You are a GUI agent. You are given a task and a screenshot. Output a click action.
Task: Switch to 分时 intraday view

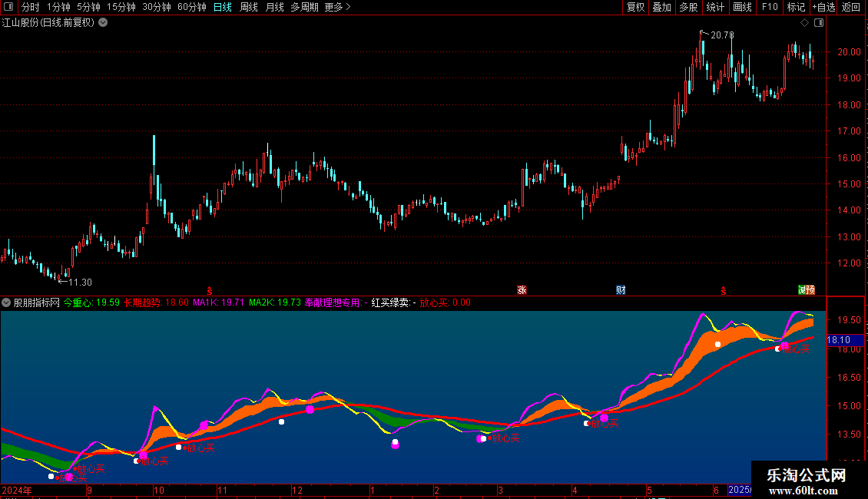tap(31, 7)
